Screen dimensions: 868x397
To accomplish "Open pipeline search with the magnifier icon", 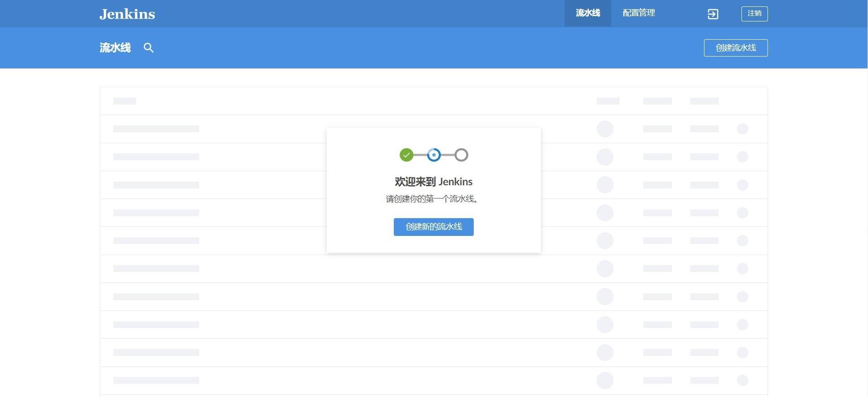I will (148, 48).
